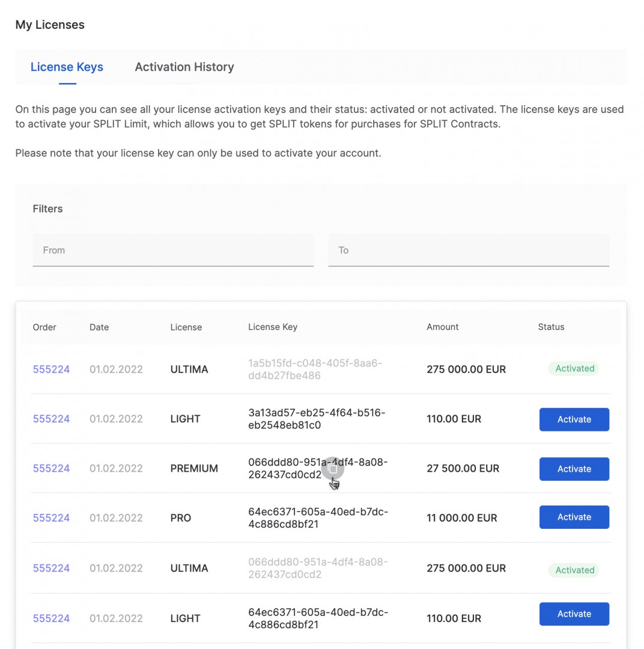The width and height of the screenshot is (644, 649).
Task: Open order 555224 in the PRO row
Action: pyautogui.click(x=51, y=518)
